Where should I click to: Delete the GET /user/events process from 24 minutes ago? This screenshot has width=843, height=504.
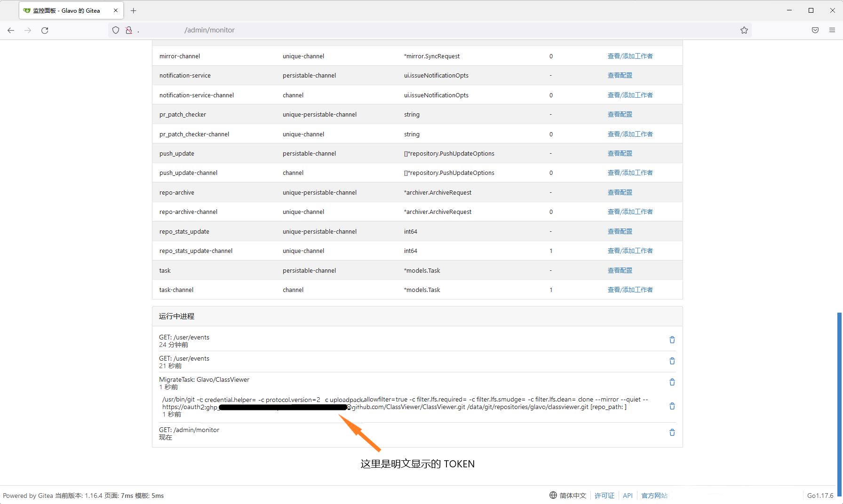pyautogui.click(x=672, y=339)
